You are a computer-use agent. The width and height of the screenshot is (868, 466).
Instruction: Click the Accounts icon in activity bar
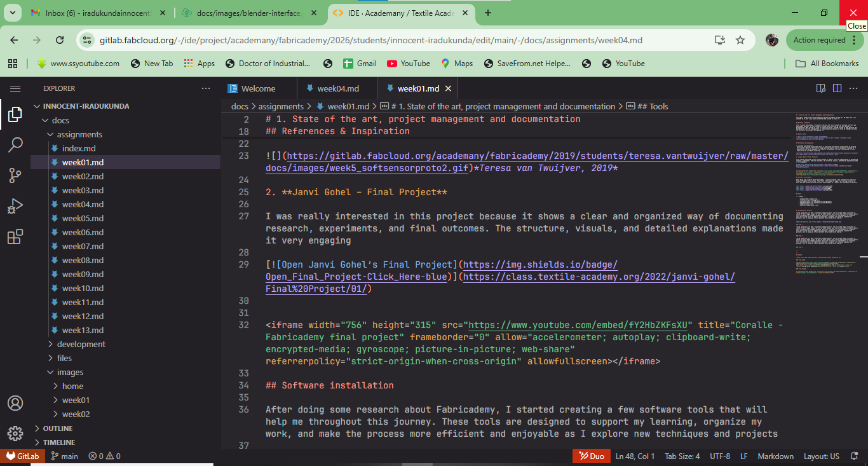[15, 403]
